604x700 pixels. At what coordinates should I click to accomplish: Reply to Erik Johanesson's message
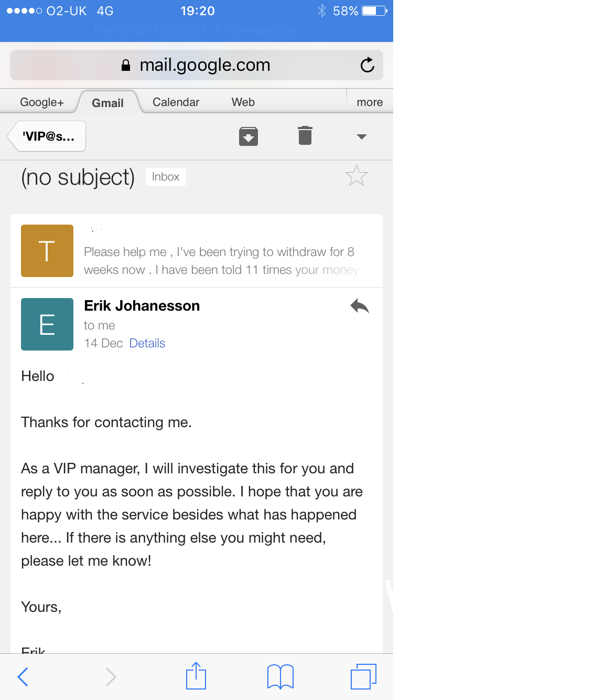click(360, 306)
